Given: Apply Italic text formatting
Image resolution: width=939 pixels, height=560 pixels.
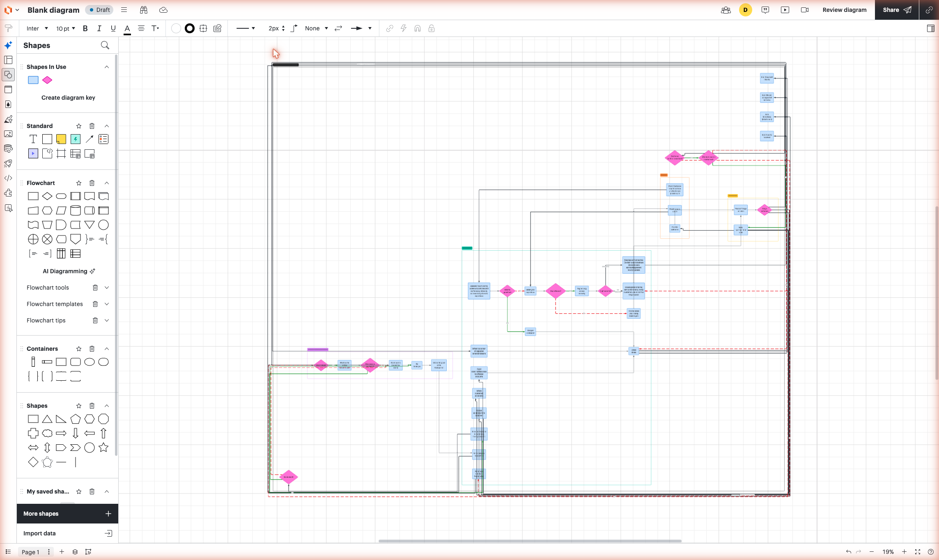Looking at the screenshot, I should [99, 28].
